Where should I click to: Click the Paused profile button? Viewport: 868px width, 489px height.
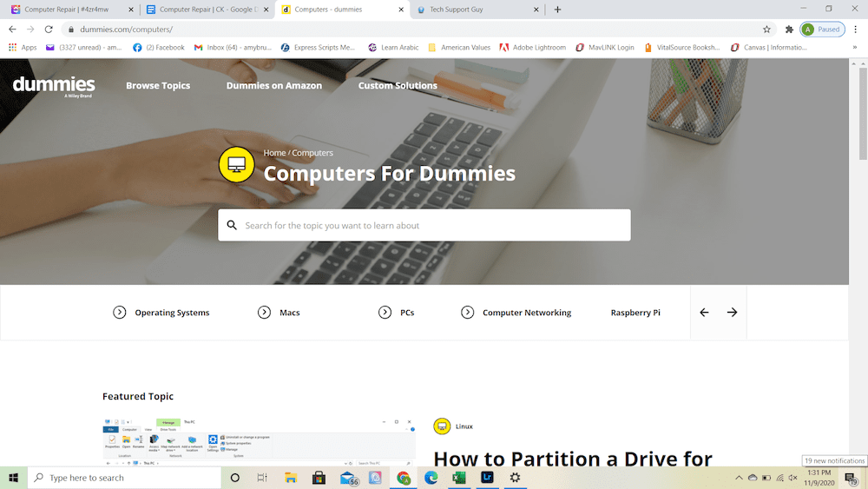click(x=822, y=30)
